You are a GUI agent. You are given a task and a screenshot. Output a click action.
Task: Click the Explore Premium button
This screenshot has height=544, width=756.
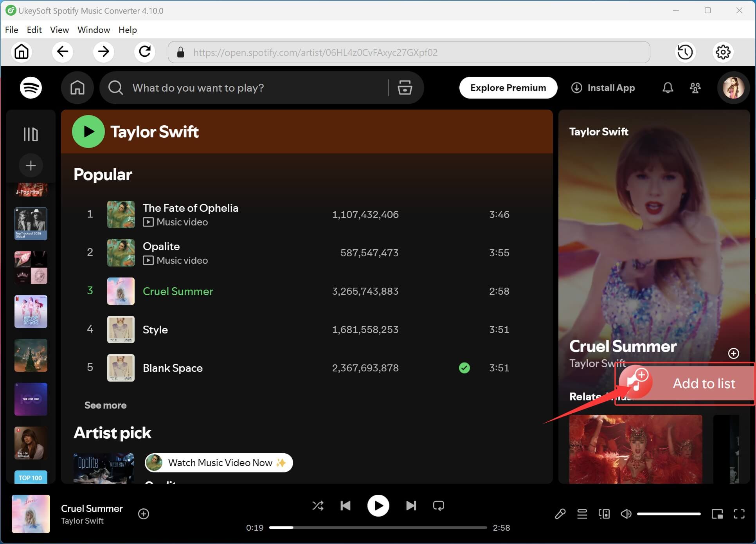(508, 88)
